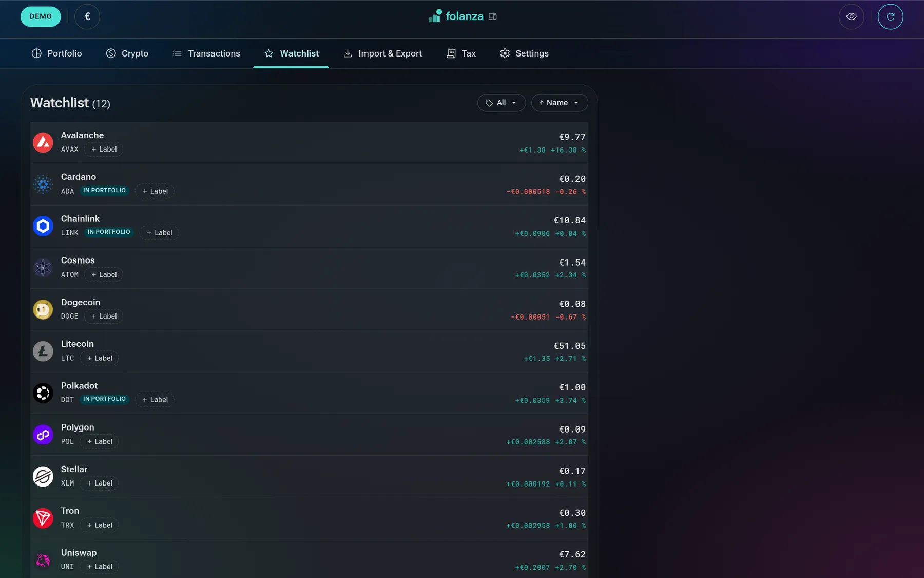The image size is (924, 578).
Task: Add a label to Cosmos
Action: 104,275
